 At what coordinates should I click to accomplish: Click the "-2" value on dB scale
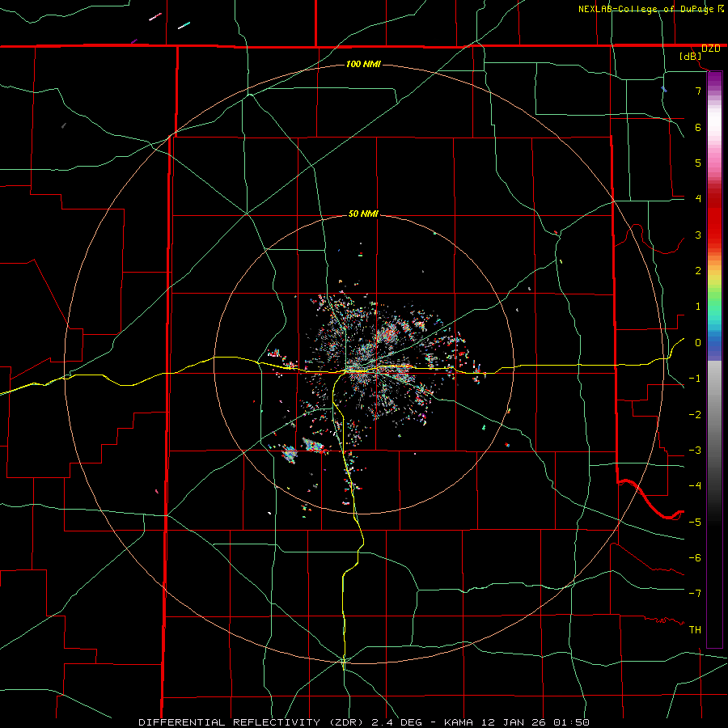(695, 415)
